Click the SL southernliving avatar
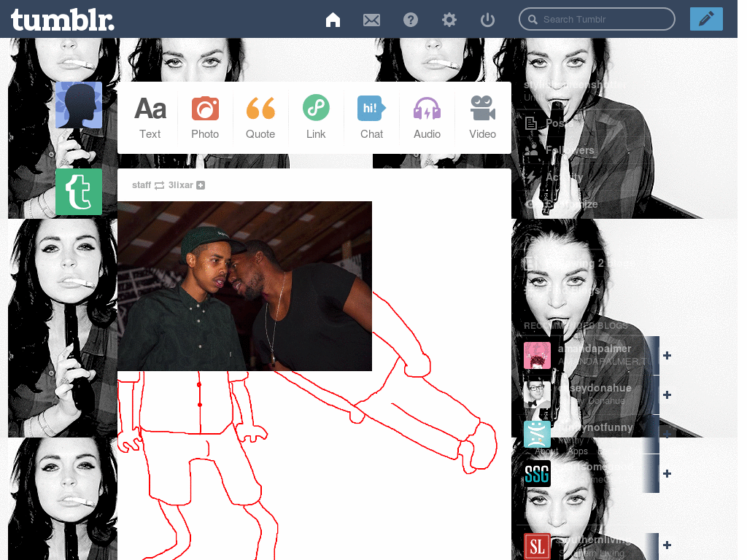The image size is (747, 560). (537, 546)
